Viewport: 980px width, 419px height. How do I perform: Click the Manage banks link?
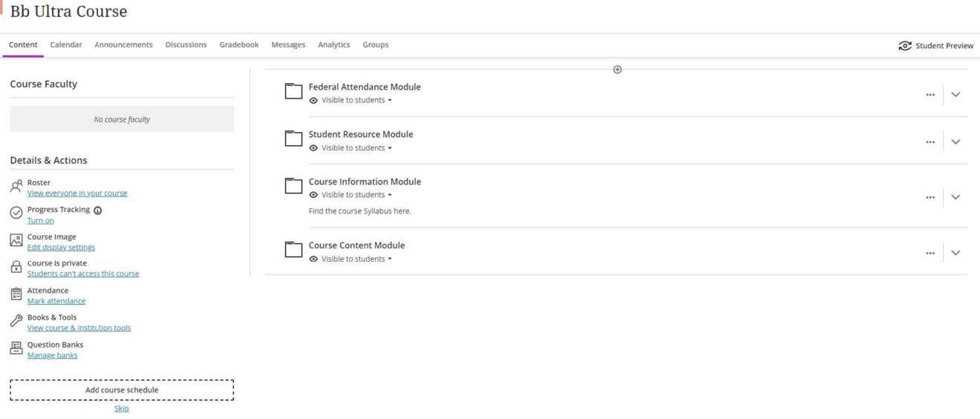(52, 355)
